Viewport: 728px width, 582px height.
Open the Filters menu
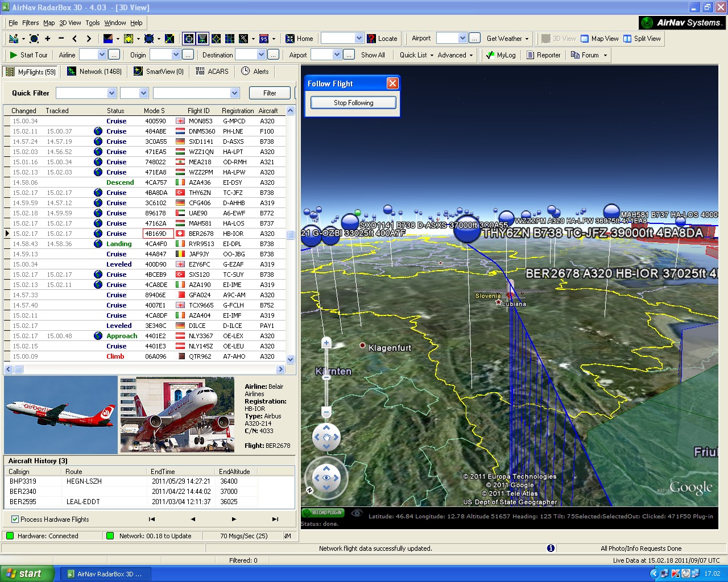pyautogui.click(x=31, y=23)
